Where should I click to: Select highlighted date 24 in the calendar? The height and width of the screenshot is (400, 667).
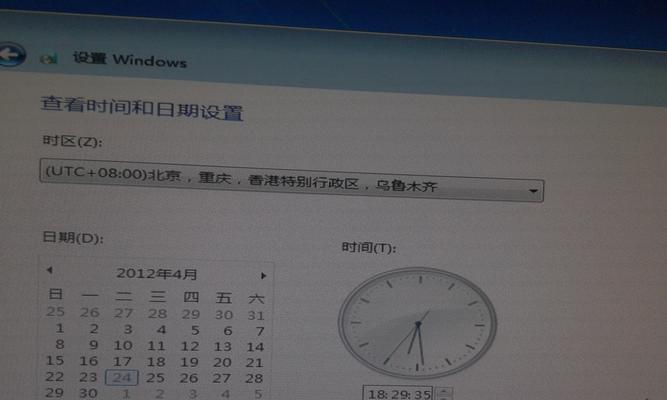(x=122, y=377)
